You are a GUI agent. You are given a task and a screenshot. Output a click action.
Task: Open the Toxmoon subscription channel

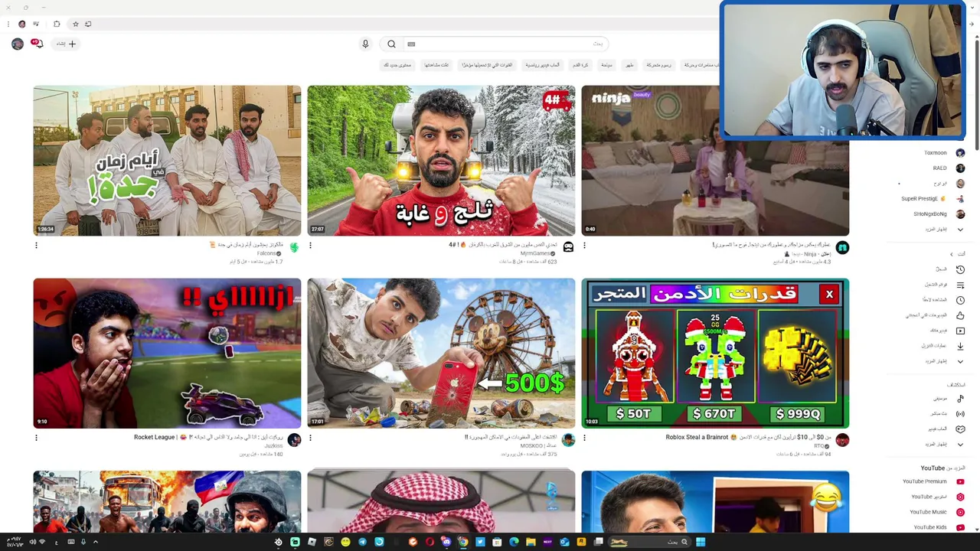[944, 153]
